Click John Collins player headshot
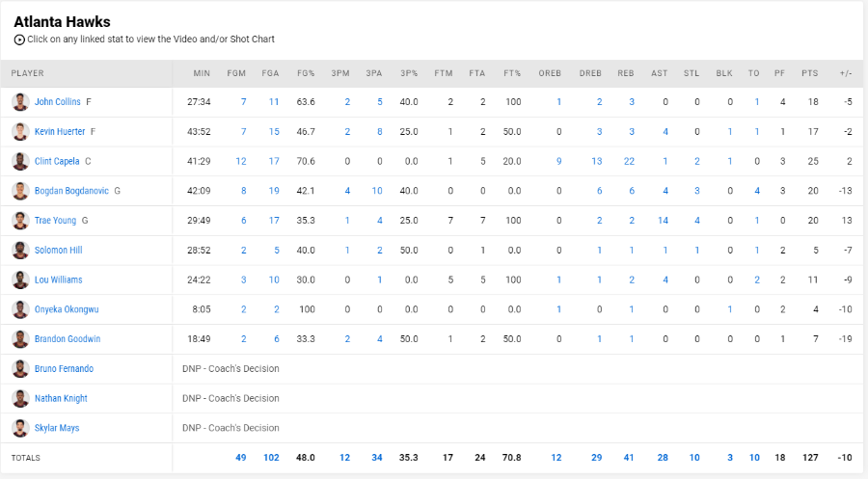868x479 pixels. 20,102
